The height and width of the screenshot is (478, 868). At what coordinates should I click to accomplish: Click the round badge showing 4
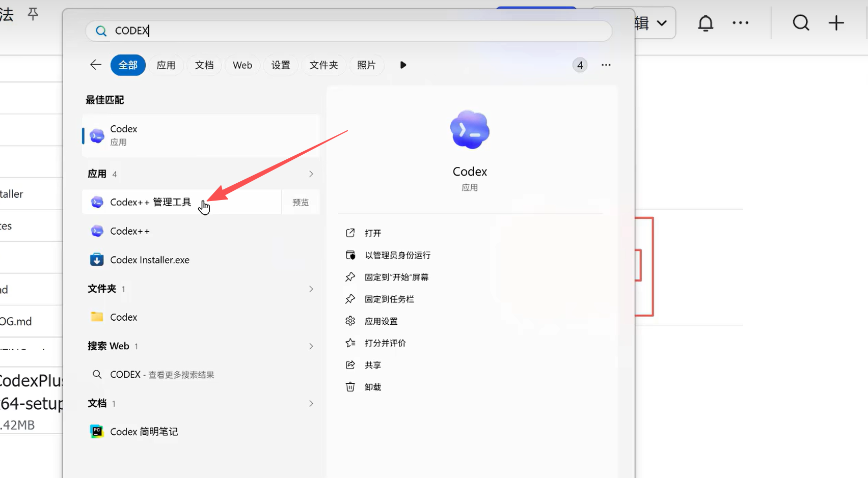tap(580, 65)
